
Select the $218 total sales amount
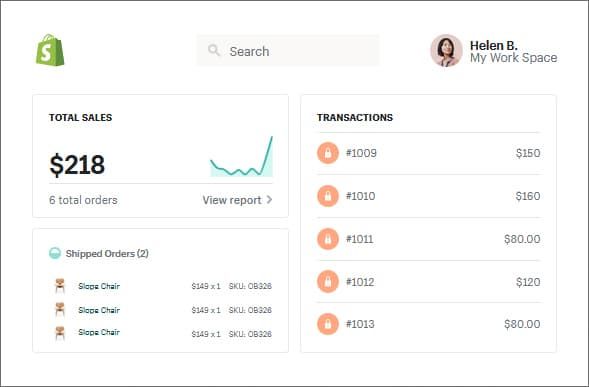click(x=77, y=165)
